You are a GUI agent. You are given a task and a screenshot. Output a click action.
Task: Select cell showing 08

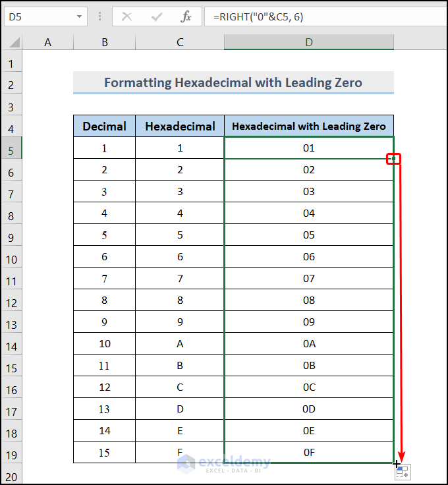[x=309, y=300]
